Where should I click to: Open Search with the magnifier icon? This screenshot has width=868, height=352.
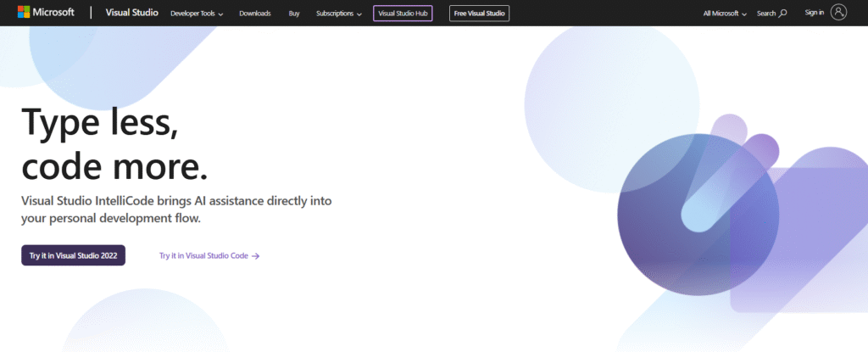771,14
